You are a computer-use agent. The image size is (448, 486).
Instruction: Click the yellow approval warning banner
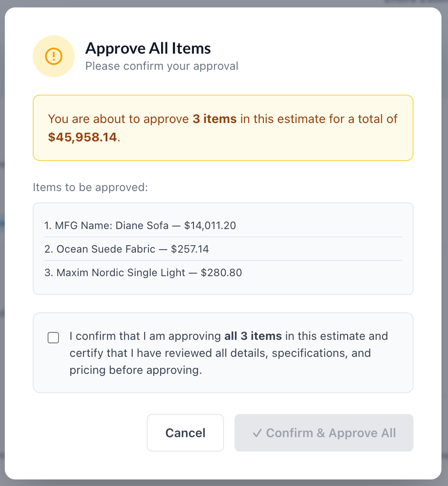223,128
